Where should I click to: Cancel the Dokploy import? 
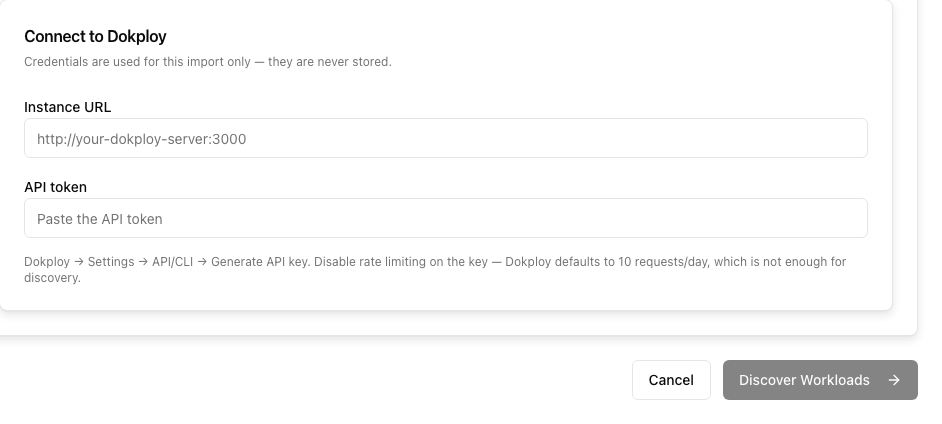pyautogui.click(x=671, y=380)
